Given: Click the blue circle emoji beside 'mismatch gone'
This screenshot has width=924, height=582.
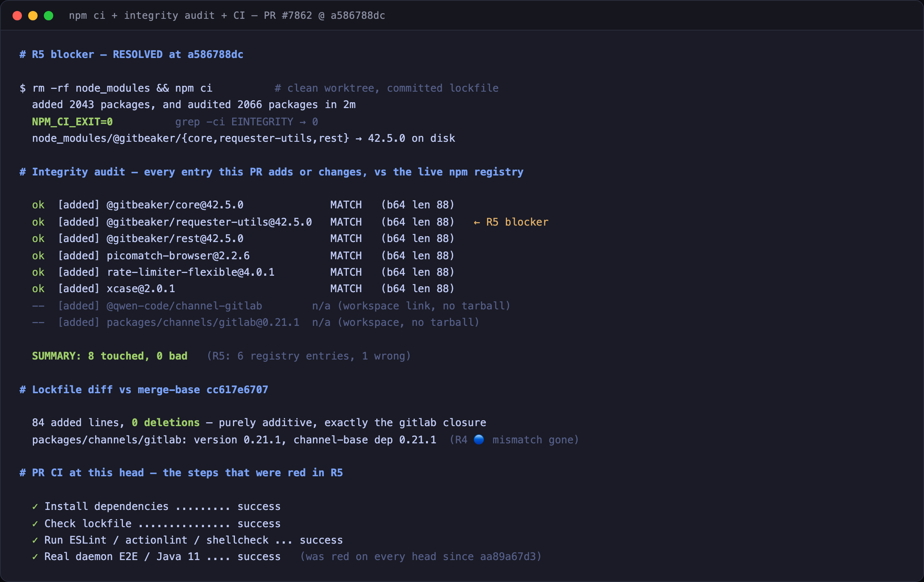Looking at the screenshot, I should (x=479, y=439).
